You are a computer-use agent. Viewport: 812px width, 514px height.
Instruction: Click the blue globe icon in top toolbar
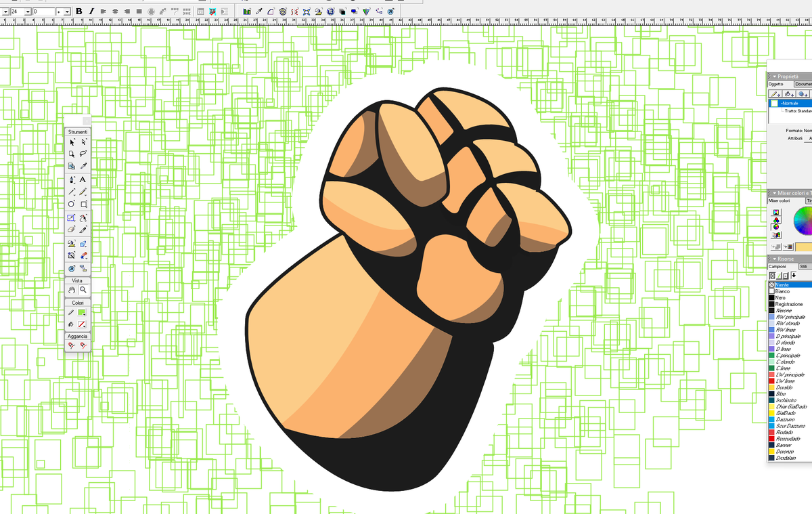330,12
